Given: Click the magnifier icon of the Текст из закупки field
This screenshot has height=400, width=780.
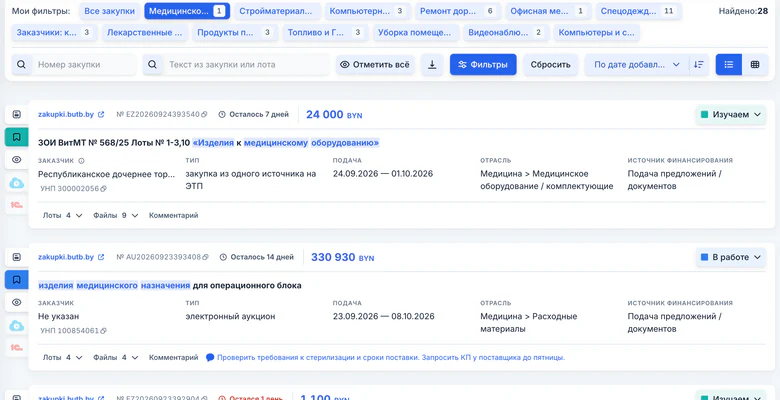Looking at the screenshot, I should [153, 65].
